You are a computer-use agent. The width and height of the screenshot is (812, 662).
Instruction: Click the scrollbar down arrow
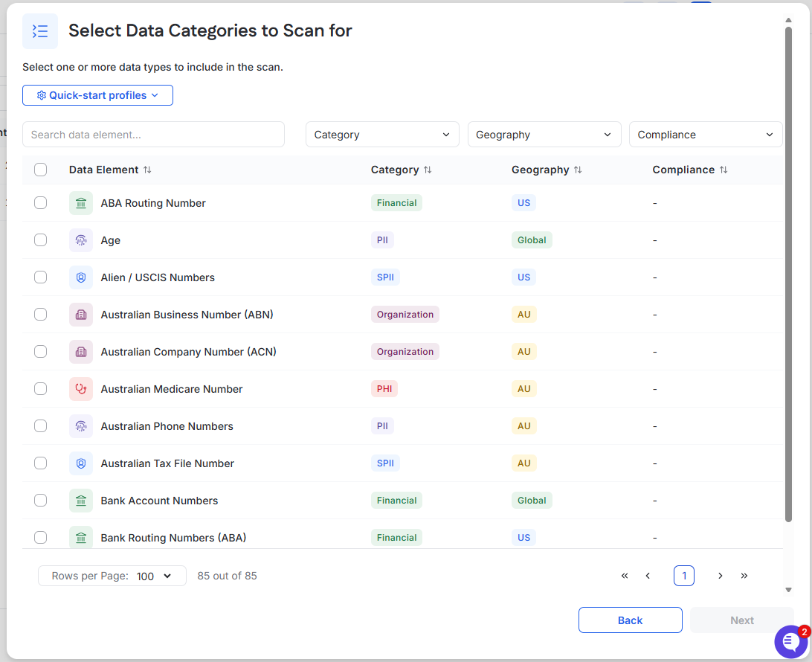tap(788, 590)
